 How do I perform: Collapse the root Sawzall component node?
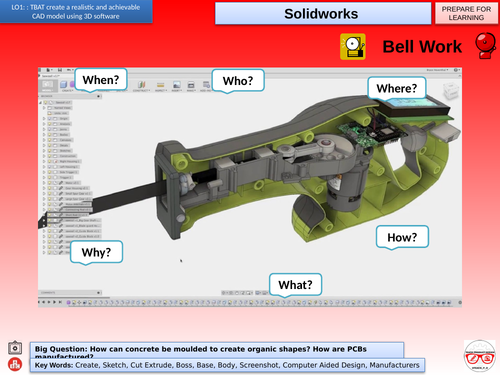tap(41, 102)
